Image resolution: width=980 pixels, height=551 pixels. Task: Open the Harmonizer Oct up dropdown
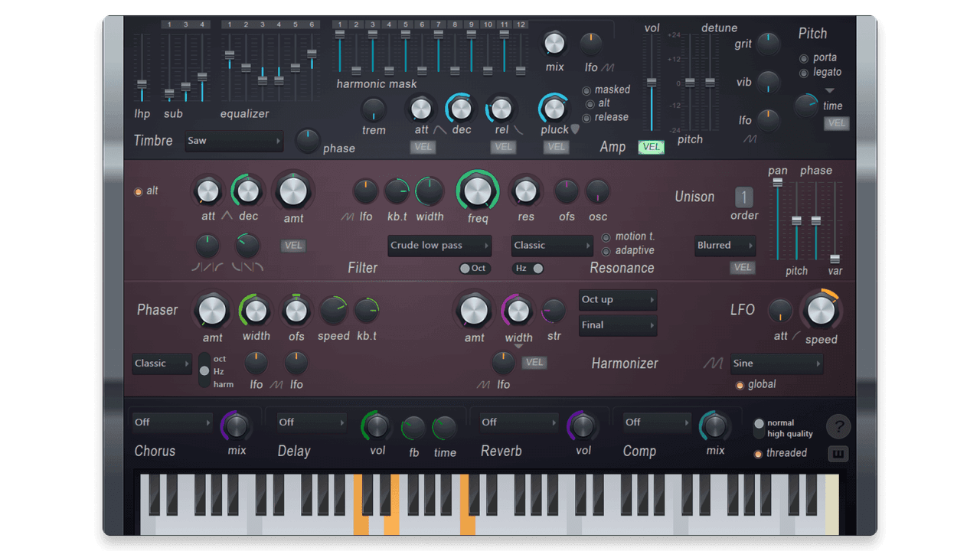(617, 300)
